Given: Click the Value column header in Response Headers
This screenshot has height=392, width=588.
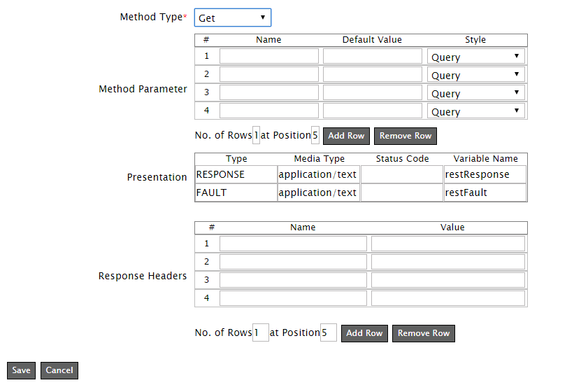Looking at the screenshot, I should point(452,227).
